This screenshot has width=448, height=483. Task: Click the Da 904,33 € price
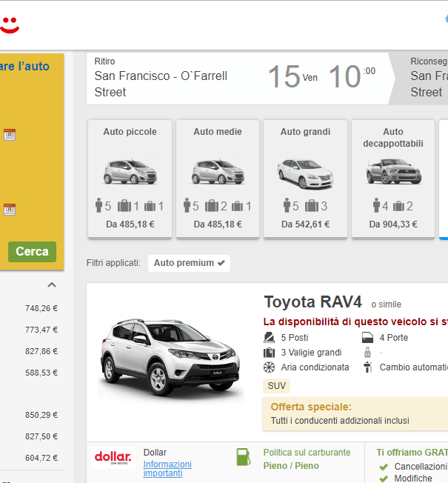(x=393, y=224)
